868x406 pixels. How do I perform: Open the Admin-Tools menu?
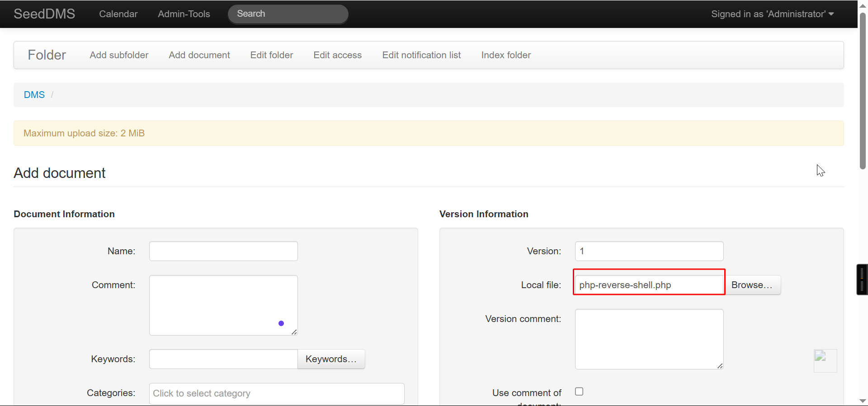tap(184, 14)
